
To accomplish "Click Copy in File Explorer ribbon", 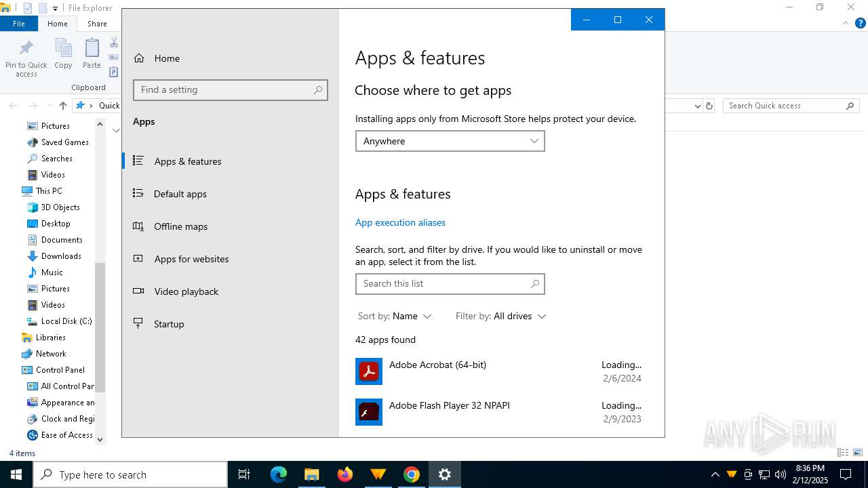I will click(63, 54).
